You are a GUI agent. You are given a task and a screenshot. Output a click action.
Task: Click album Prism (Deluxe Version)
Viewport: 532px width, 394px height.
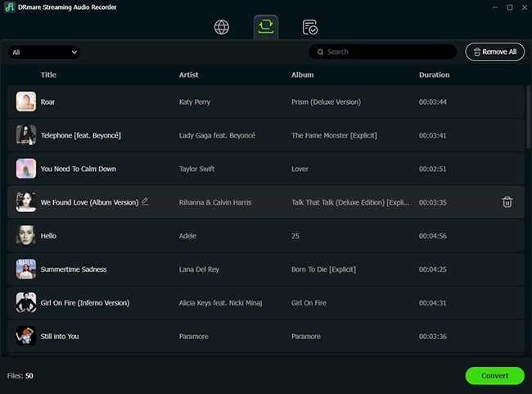(326, 102)
